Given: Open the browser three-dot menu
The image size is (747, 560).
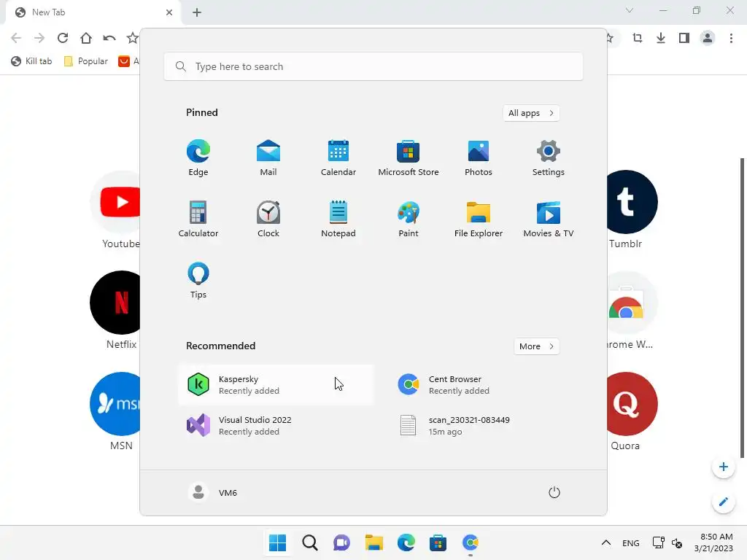Looking at the screenshot, I should tap(731, 38).
